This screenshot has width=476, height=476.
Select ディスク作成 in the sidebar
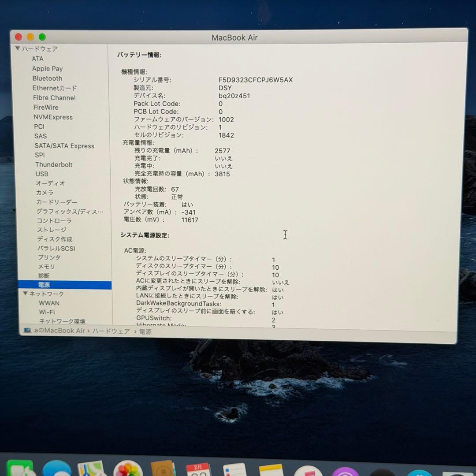55,239
